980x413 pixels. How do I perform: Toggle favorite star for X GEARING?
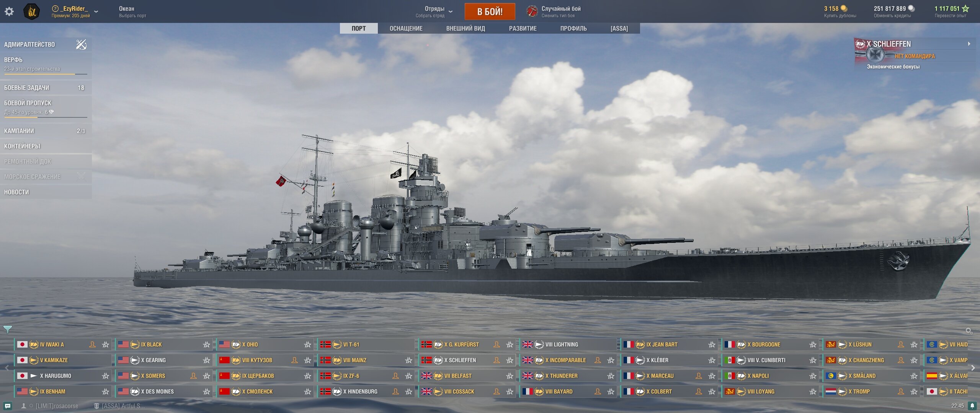click(x=206, y=360)
